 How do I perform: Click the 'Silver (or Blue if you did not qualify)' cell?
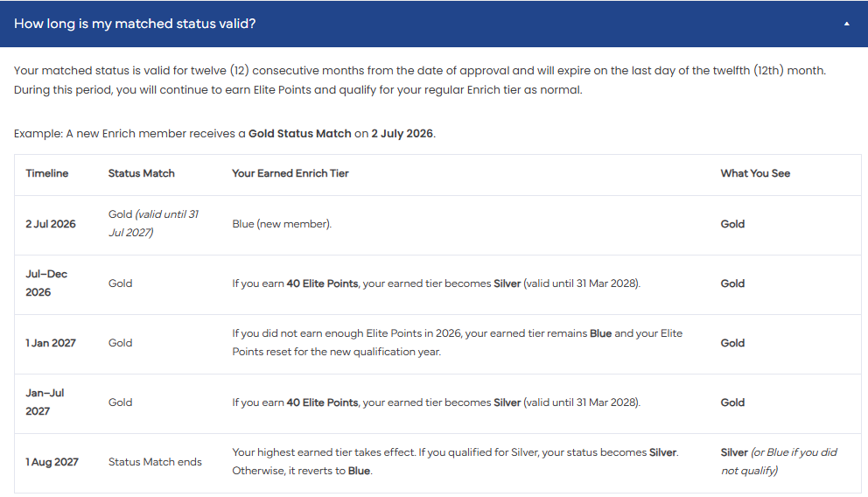point(779,461)
